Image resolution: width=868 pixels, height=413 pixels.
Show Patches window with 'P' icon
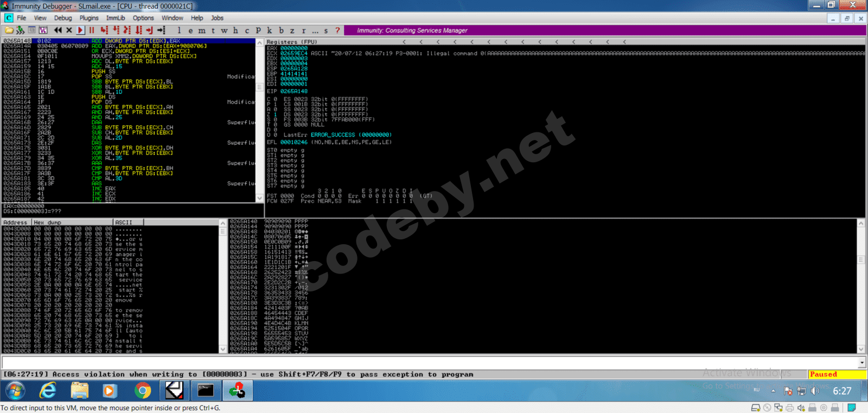[258, 30]
